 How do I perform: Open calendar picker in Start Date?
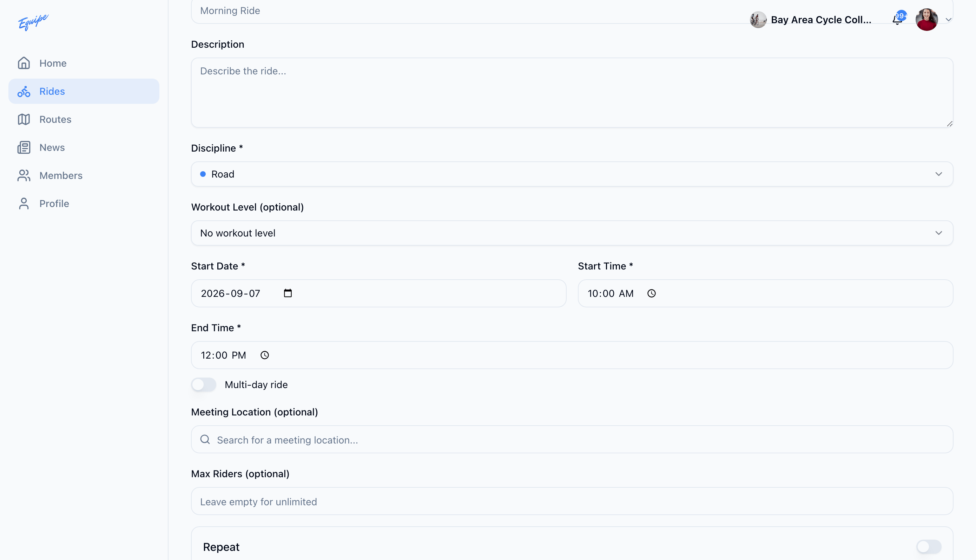[288, 293]
